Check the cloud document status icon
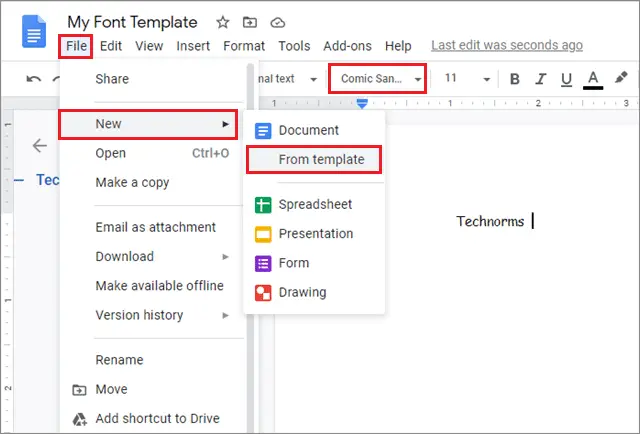The width and height of the screenshot is (640, 434). [x=278, y=22]
